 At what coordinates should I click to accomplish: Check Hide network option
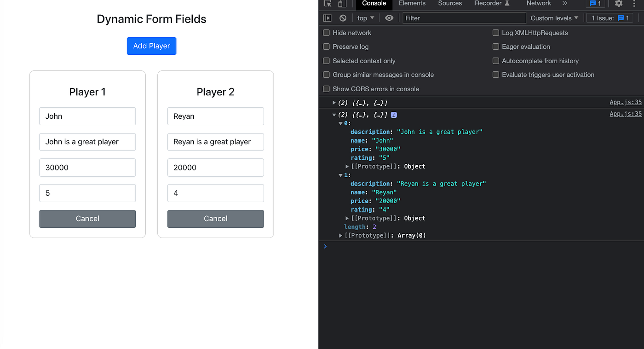326,33
